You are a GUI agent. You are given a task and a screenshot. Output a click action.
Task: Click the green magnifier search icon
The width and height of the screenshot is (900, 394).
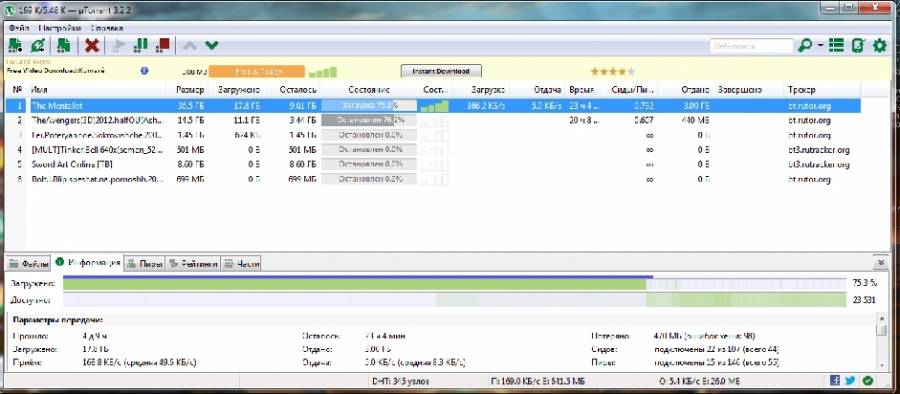[805, 45]
